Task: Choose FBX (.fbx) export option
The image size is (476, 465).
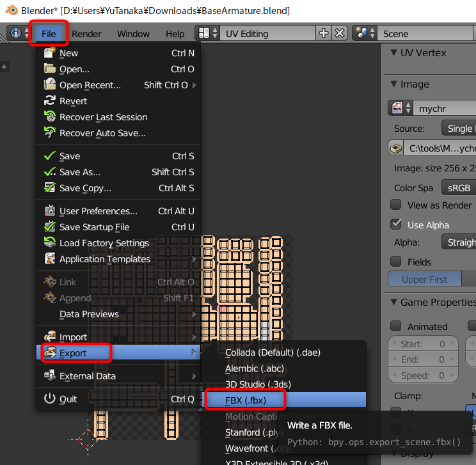Action: coord(284,400)
